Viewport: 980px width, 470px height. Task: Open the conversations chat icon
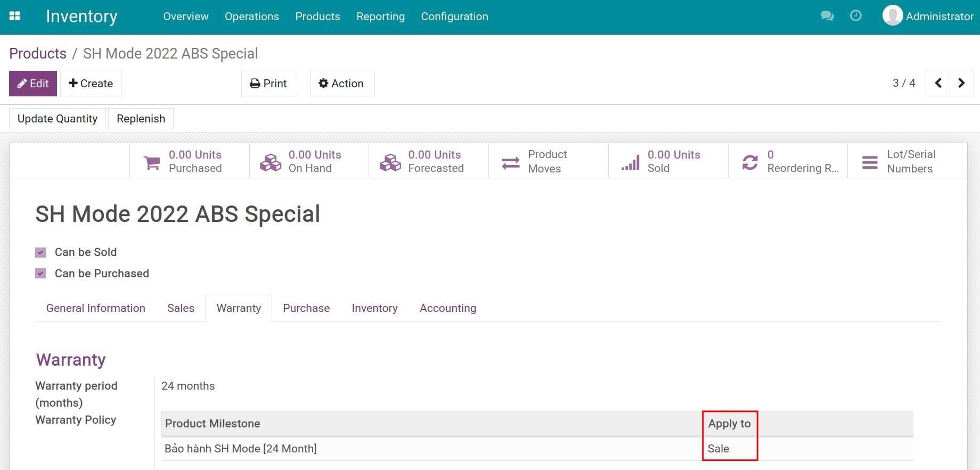[827, 16]
